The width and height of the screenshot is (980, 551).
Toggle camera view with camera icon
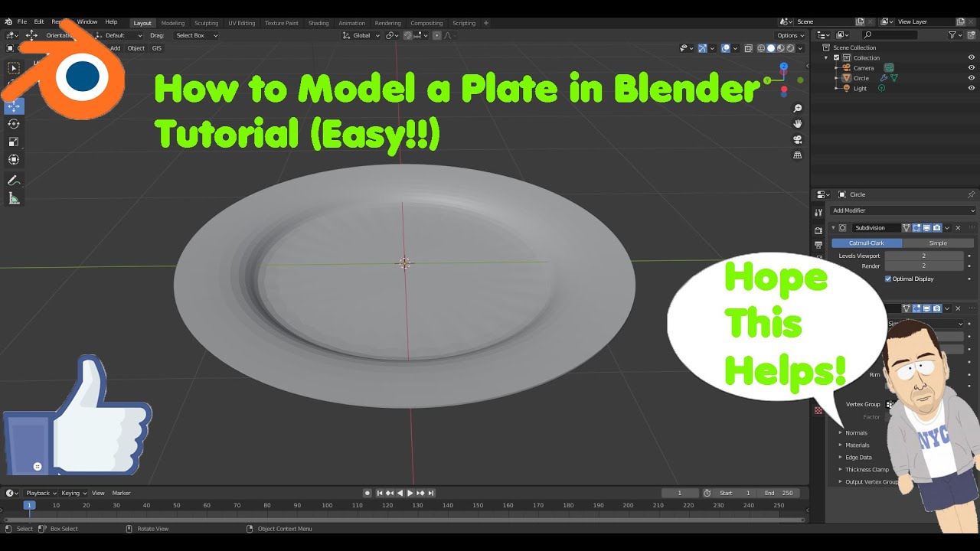pos(797,139)
